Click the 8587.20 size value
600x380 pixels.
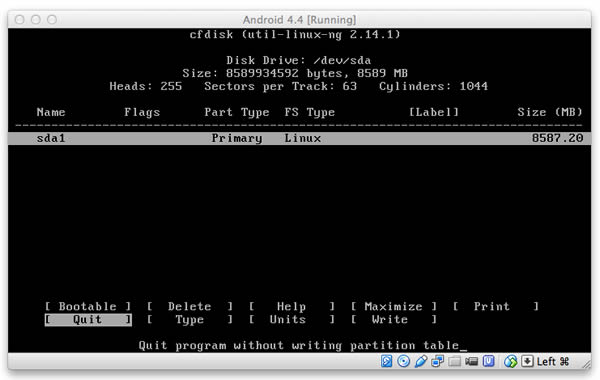(x=557, y=138)
